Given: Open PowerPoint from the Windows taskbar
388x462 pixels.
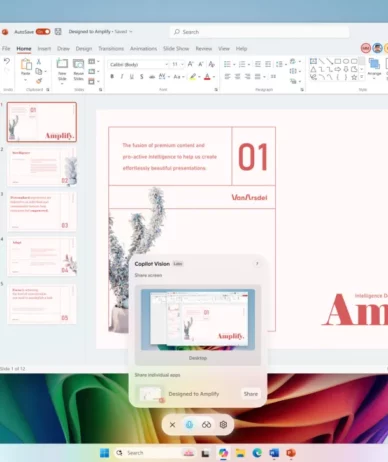Looking at the screenshot, I should (x=291, y=453).
